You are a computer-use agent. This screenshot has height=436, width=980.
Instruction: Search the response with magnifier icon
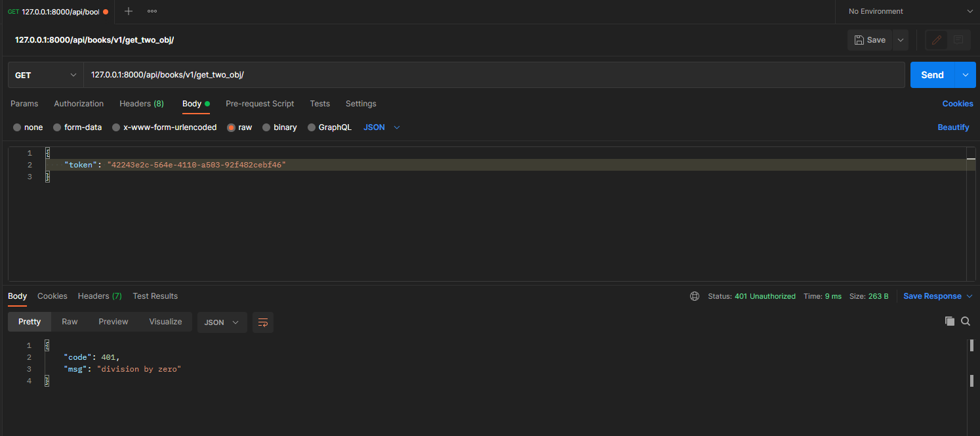point(966,321)
